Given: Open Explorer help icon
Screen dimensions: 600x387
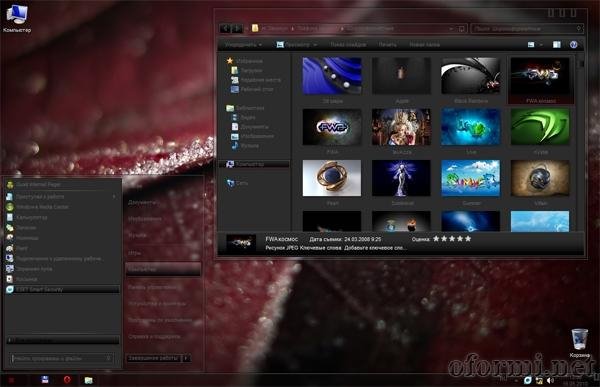Looking at the screenshot, I should click(573, 45).
